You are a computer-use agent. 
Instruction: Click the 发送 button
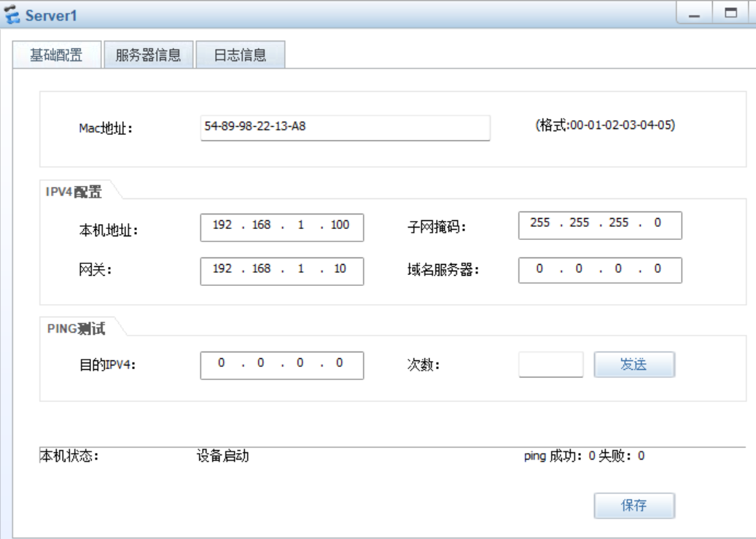point(634,365)
